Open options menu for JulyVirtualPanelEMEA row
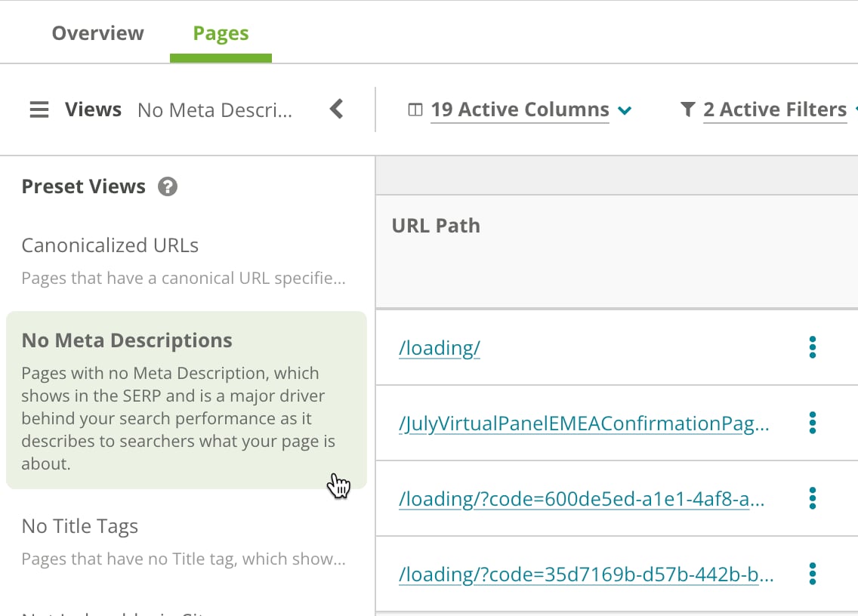 (x=812, y=423)
